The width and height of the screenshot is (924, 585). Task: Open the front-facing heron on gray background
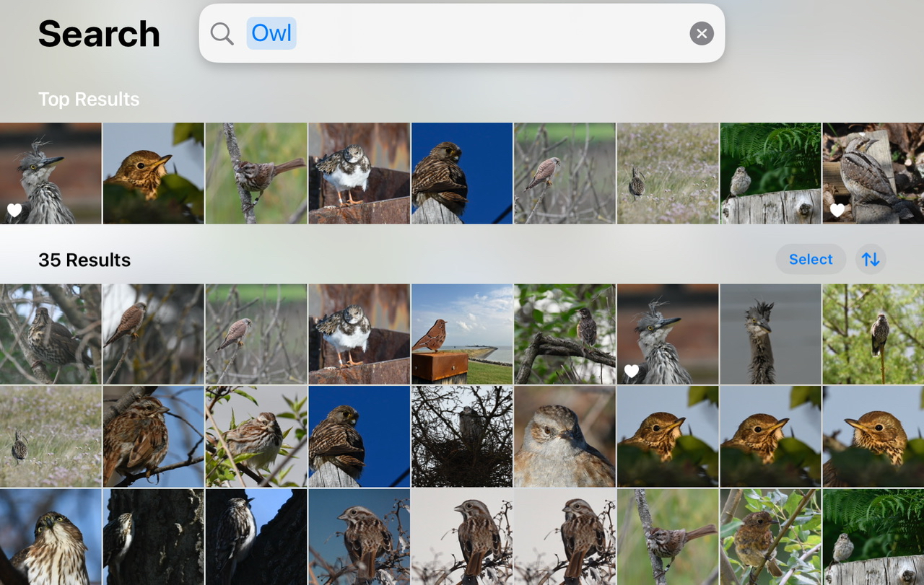point(770,334)
